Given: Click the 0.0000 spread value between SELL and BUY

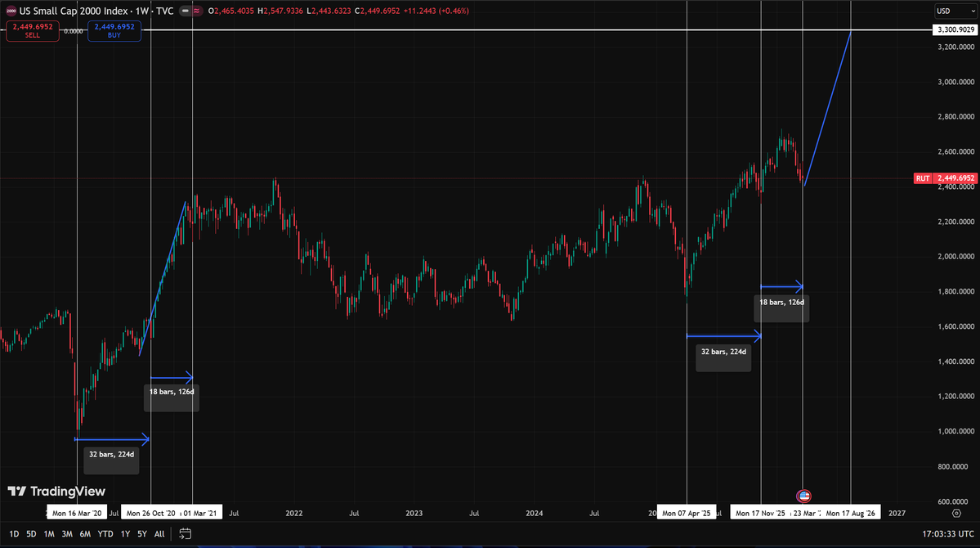Looking at the screenshot, I should [x=73, y=31].
